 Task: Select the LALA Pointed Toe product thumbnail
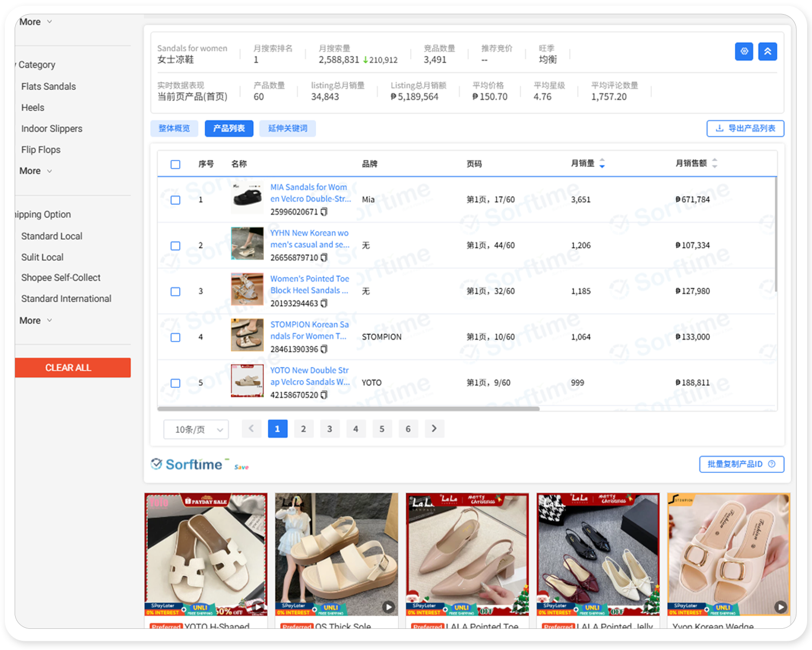pos(467,554)
